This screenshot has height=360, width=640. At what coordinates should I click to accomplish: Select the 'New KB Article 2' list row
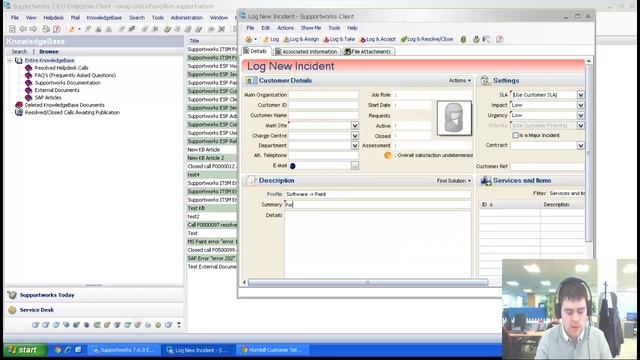coord(211,158)
